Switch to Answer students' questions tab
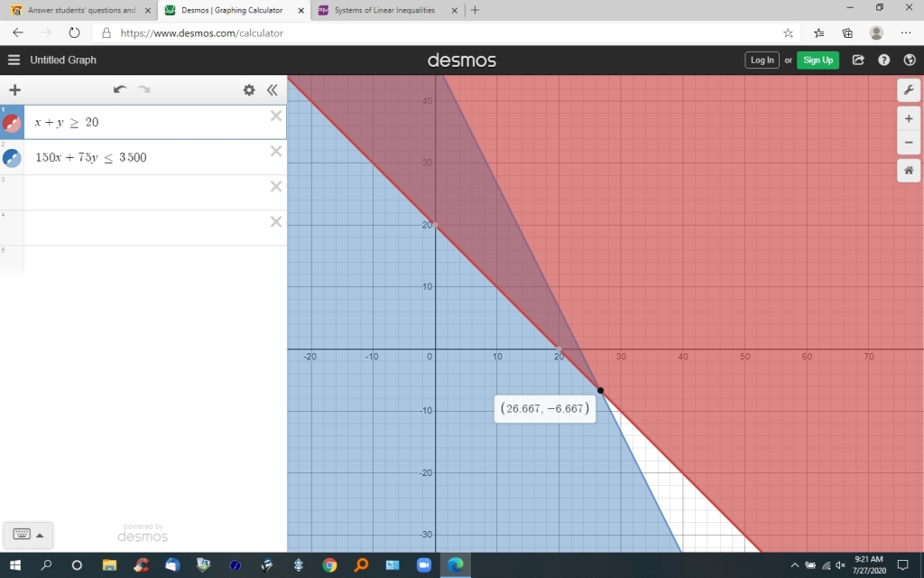The height and width of the screenshot is (578, 924). coord(81,10)
